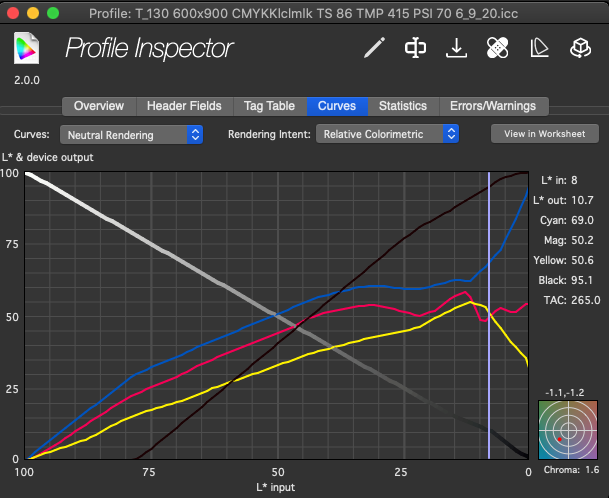The width and height of the screenshot is (609, 498).
Task: Click the bandage repair profile icon
Action: [x=498, y=48]
